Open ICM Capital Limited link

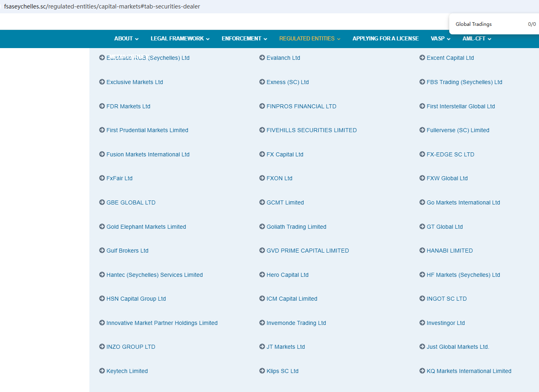[x=292, y=299]
